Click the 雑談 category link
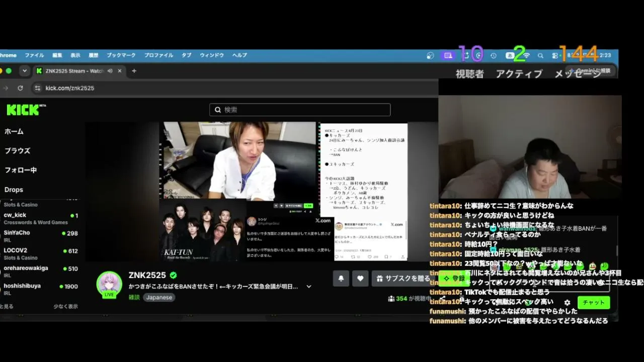This screenshot has width=644, height=362. tap(134, 297)
